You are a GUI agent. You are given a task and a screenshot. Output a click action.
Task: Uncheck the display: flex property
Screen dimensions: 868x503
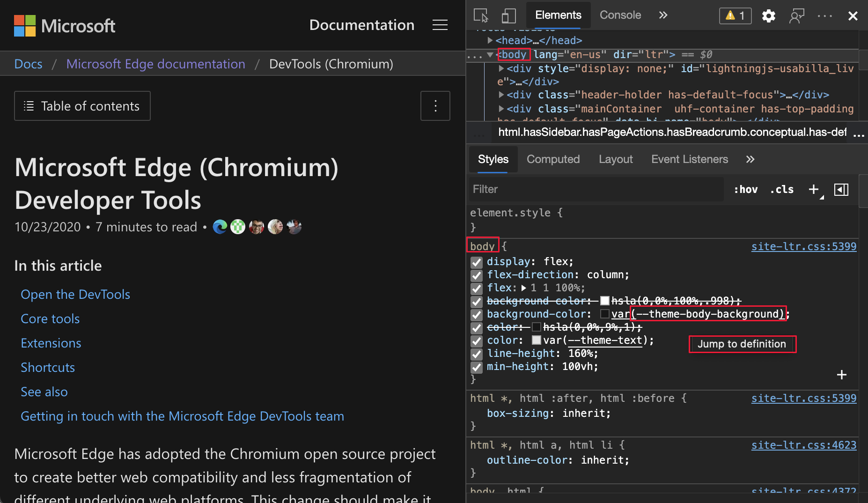tap(476, 262)
